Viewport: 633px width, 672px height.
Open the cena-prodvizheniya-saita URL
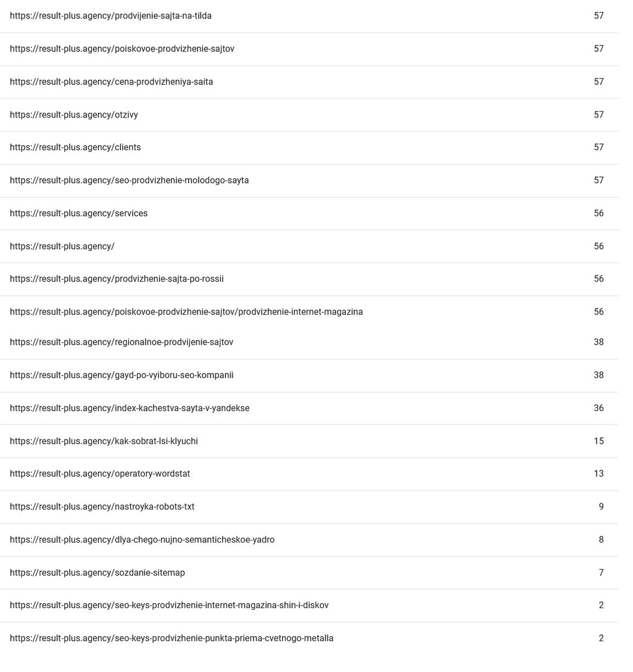tap(111, 82)
